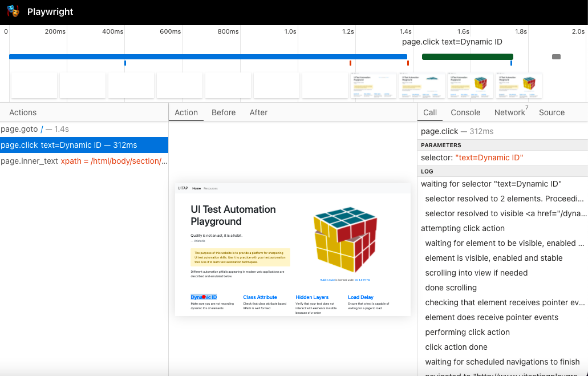Viewport: 588px width, 376px height.
Task: Click the small gray bar in timeline
Action: tap(556, 56)
